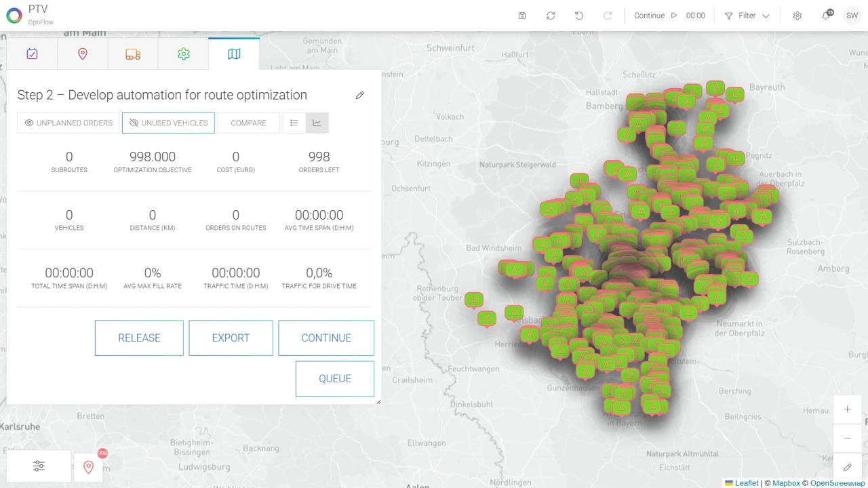This screenshot has height=488, width=868.
Task: Open the locations pin tab
Action: click(x=83, y=54)
